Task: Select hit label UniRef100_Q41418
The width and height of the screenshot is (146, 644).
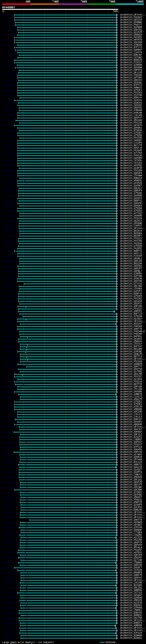Action: 131,301
